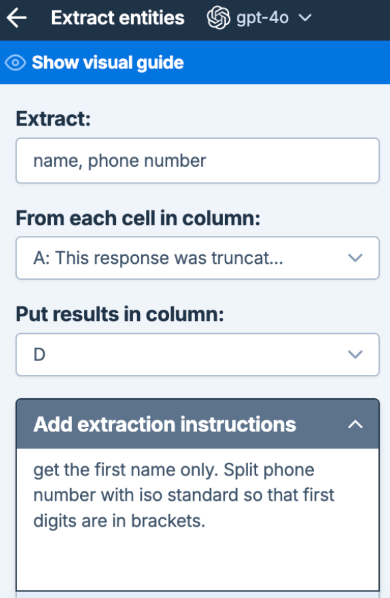Click the gpt-4o model name
Image resolution: width=390 pixels, height=598 pixels.
[x=262, y=18]
